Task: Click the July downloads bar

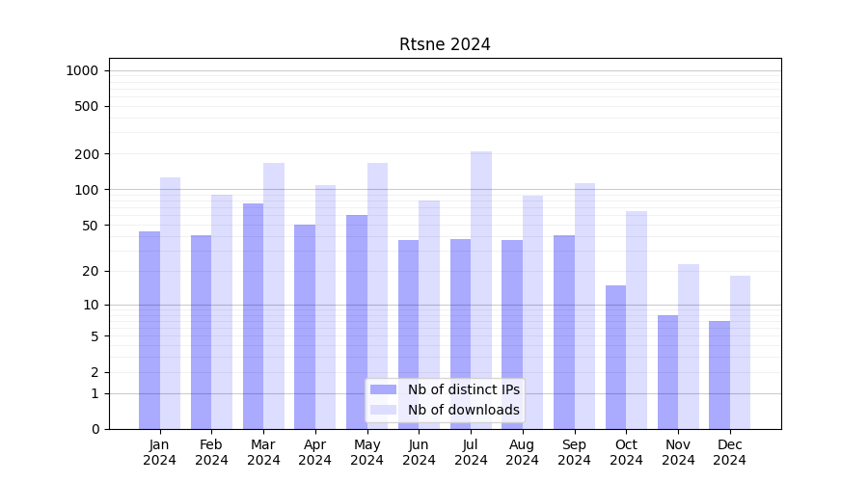Action: click(481, 289)
